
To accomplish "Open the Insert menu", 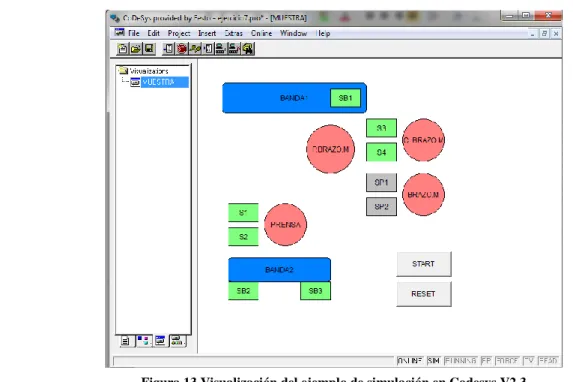I will (x=207, y=33).
